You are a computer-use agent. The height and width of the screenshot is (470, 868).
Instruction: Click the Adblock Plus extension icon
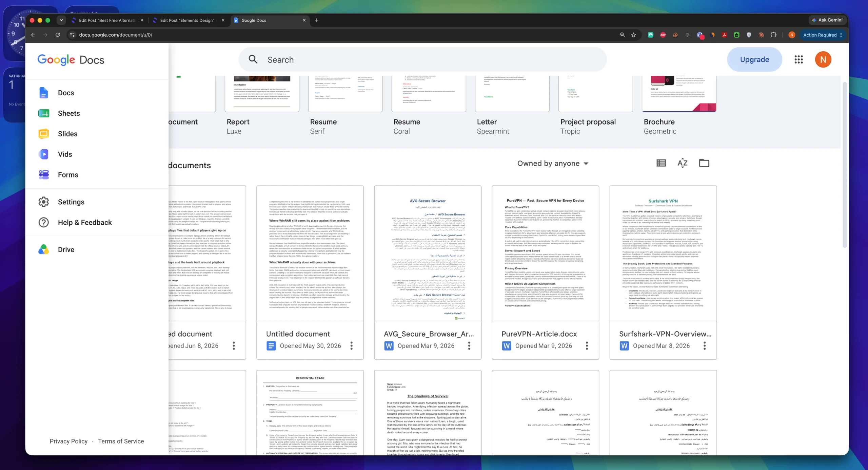663,35
